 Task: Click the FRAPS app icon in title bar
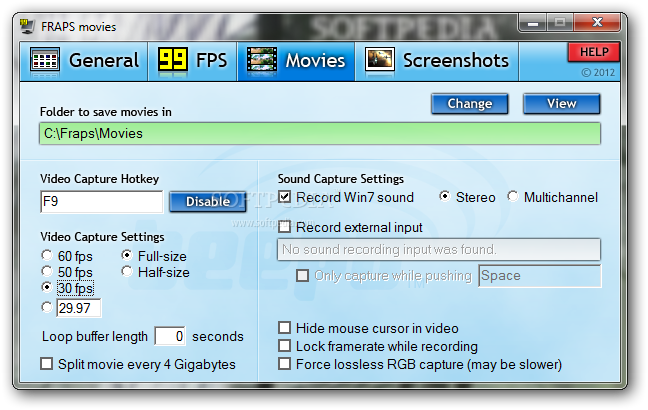point(27,26)
